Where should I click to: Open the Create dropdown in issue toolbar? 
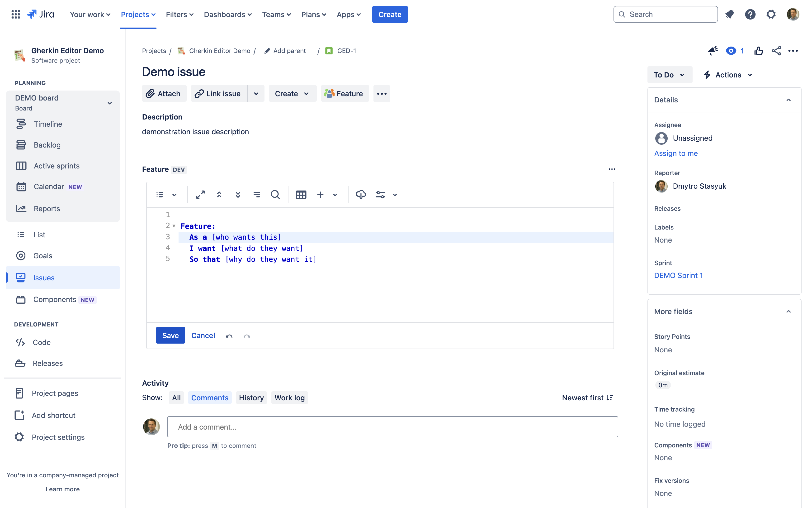tap(292, 93)
